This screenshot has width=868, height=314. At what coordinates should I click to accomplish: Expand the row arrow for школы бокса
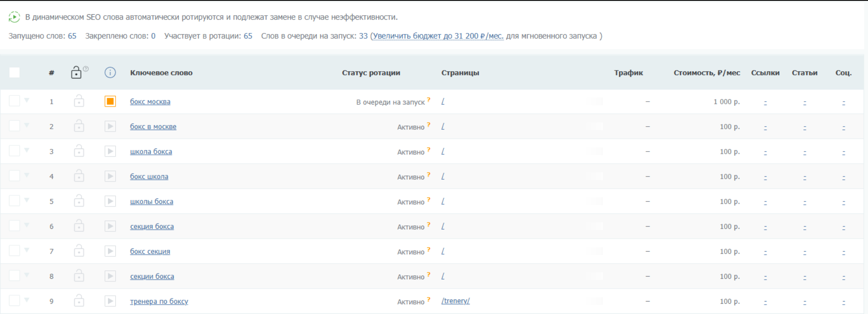click(x=27, y=200)
